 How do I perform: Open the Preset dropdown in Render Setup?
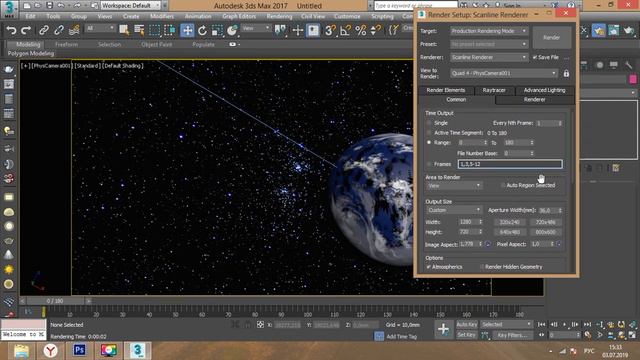click(489, 44)
